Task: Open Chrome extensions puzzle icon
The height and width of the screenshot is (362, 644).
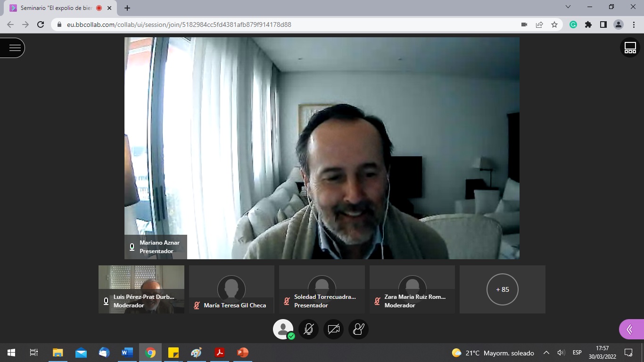Action: [x=588, y=25]
